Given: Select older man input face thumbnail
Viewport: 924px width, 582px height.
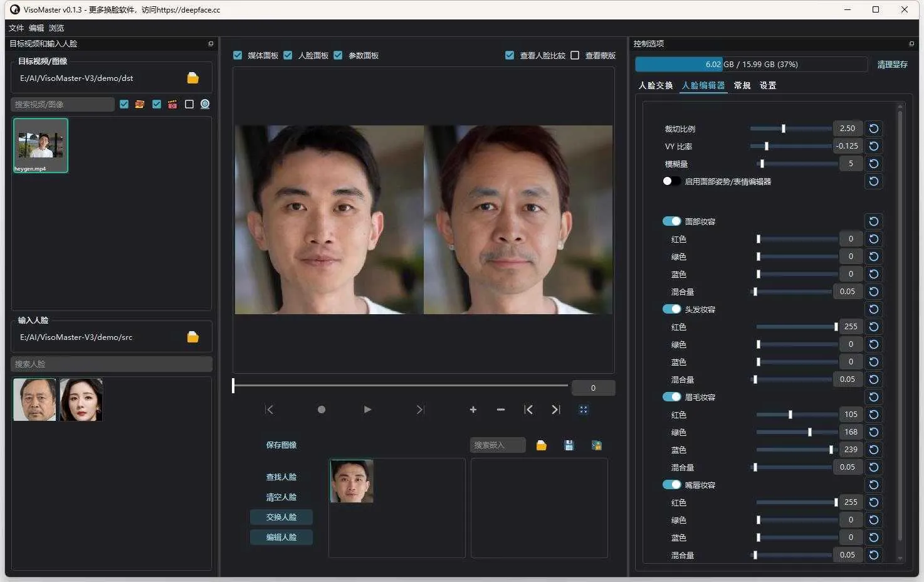Looking at the screenshot, I should pyautogui.click(x=34, y=399).
